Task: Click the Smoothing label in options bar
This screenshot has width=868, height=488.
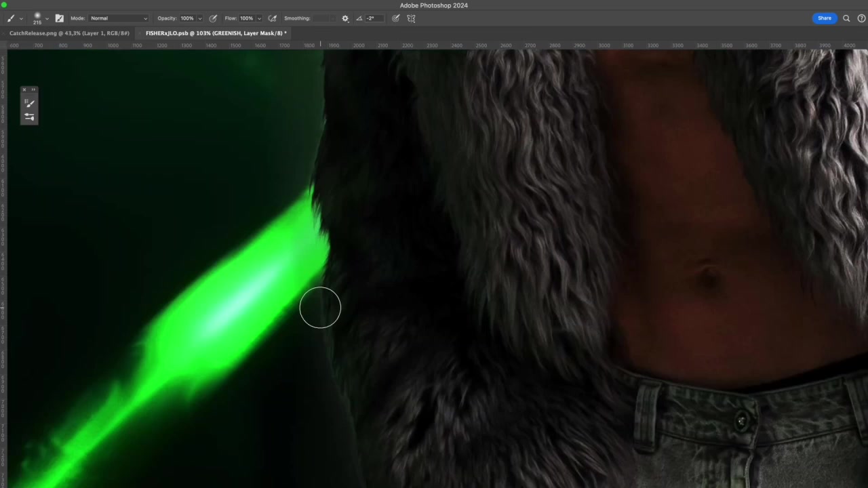Action: [x=297, y=18]
